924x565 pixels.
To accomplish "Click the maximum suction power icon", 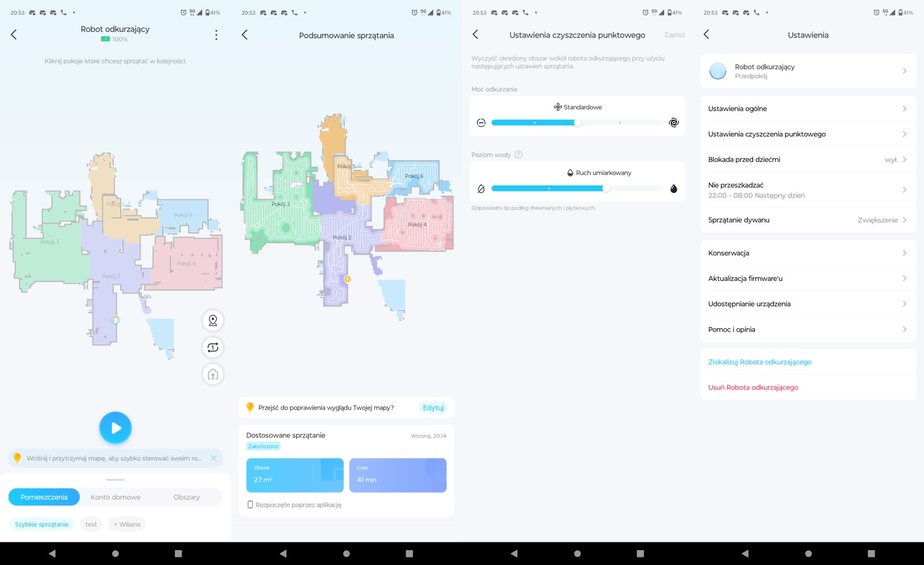I will [x=673, y=122].
